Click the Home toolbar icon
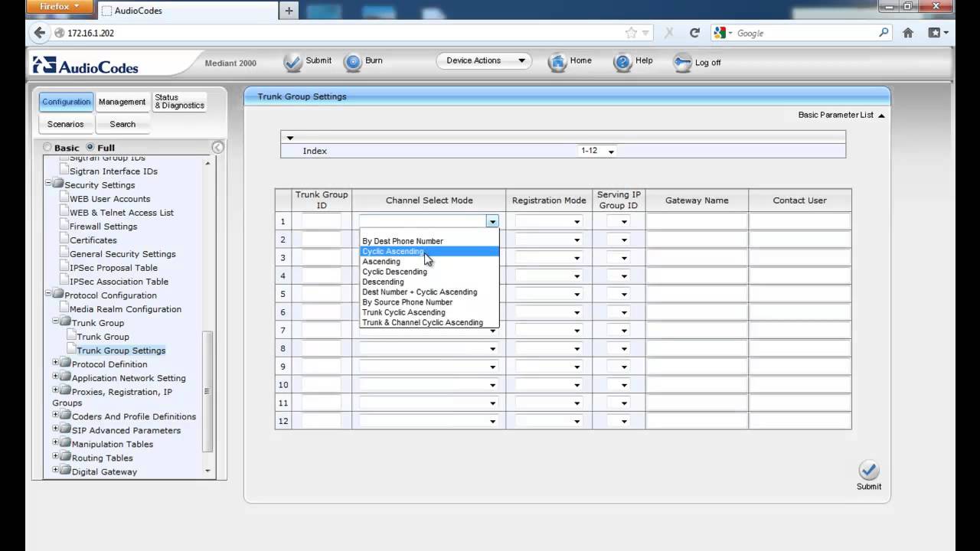 (x=557, y=63)
